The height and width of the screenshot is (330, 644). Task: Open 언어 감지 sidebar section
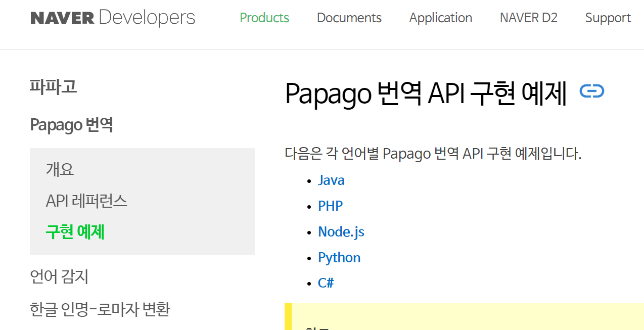[59, 276]
